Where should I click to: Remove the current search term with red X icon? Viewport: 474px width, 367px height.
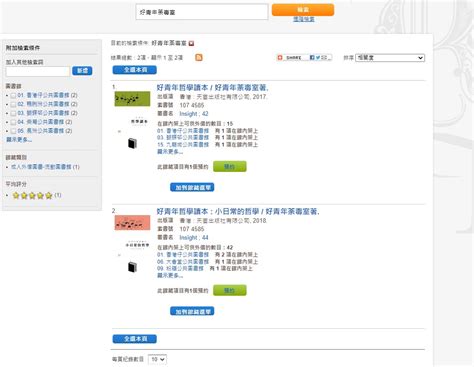pyautogui.click(x=191, y=43)
